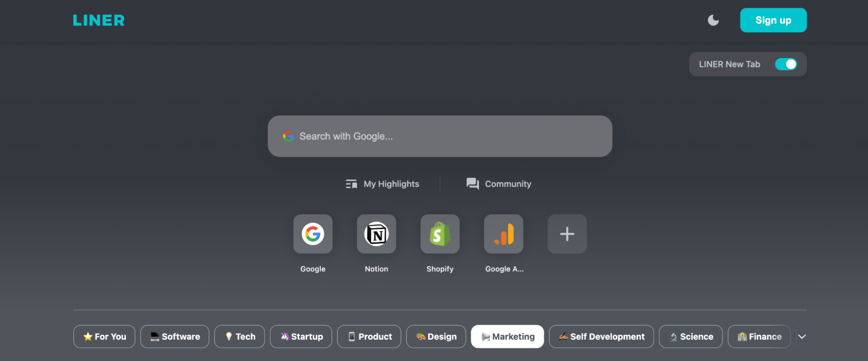Select the For You category tab
Image resolution: width=868 pixels, height=361 pixels.
(x=104, y=337)
